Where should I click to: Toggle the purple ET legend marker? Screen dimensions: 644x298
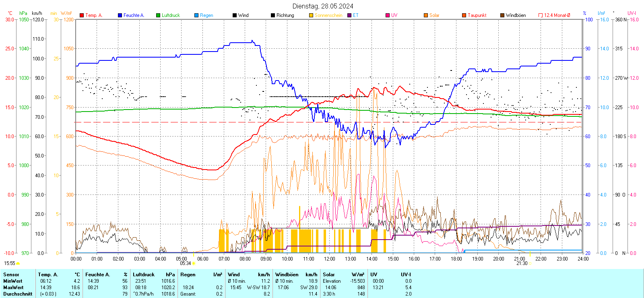tap(349, 15)
